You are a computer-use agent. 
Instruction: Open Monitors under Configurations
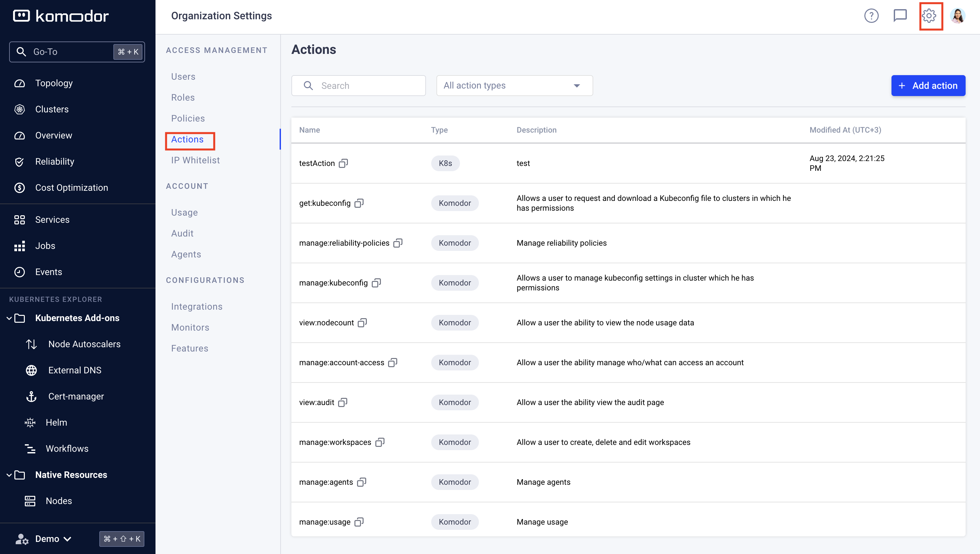click(x=190, y=328)
